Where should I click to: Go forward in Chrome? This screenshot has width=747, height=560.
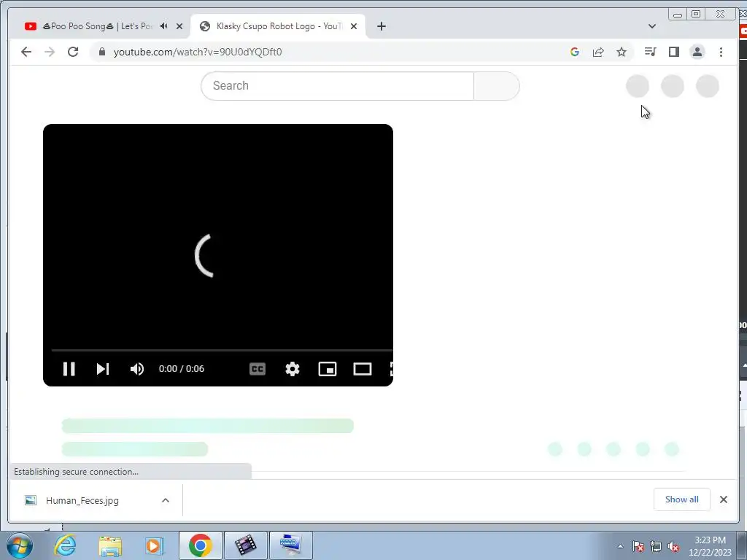click(x=50, y=52)
